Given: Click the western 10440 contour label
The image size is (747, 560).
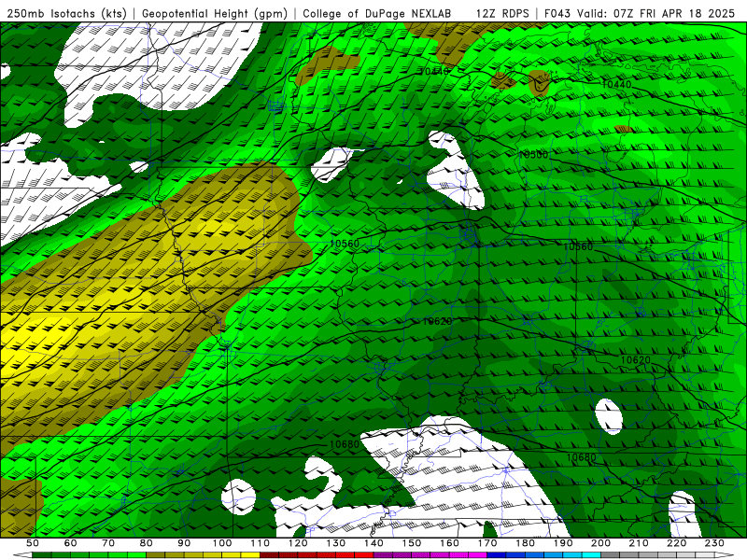Looking at the screenshot, I should pyautogui.click(x=434, y=72).
